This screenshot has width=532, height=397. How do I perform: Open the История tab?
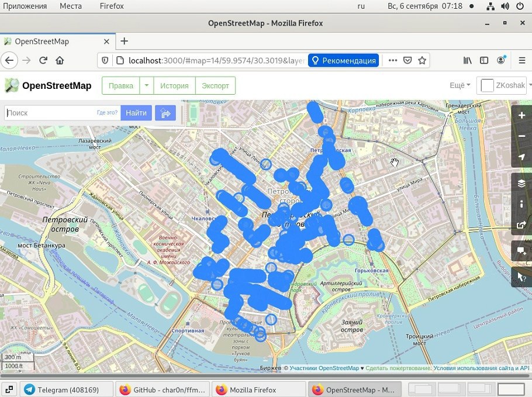tap(174, 85)
